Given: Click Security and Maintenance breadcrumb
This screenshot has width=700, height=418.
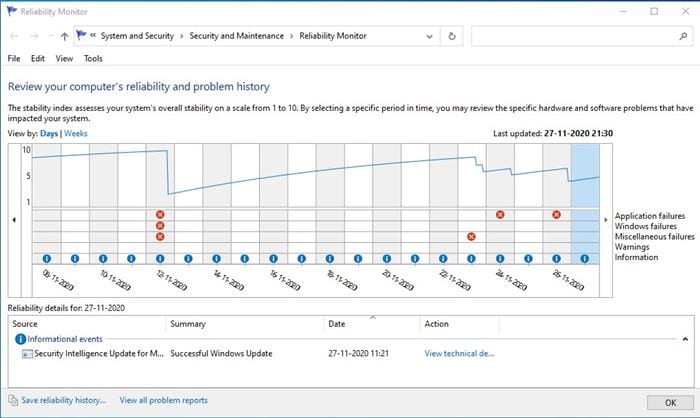Looking at the screenshot, I should [x=237, y=36].
